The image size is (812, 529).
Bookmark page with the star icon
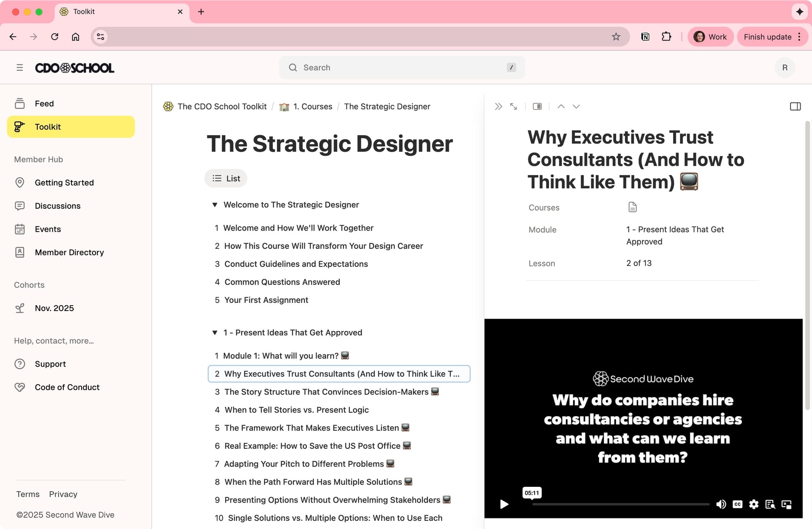click(616, 37)
